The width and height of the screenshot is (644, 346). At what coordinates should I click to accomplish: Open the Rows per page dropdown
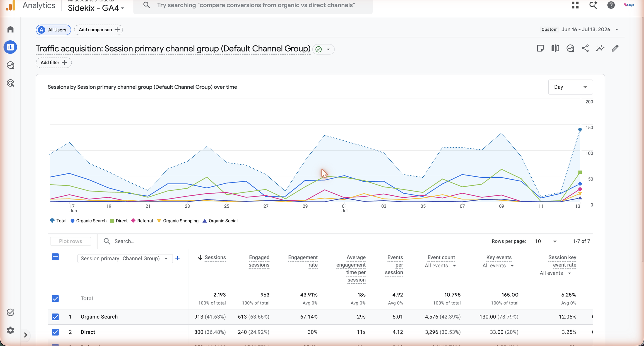tap(546, 241)
